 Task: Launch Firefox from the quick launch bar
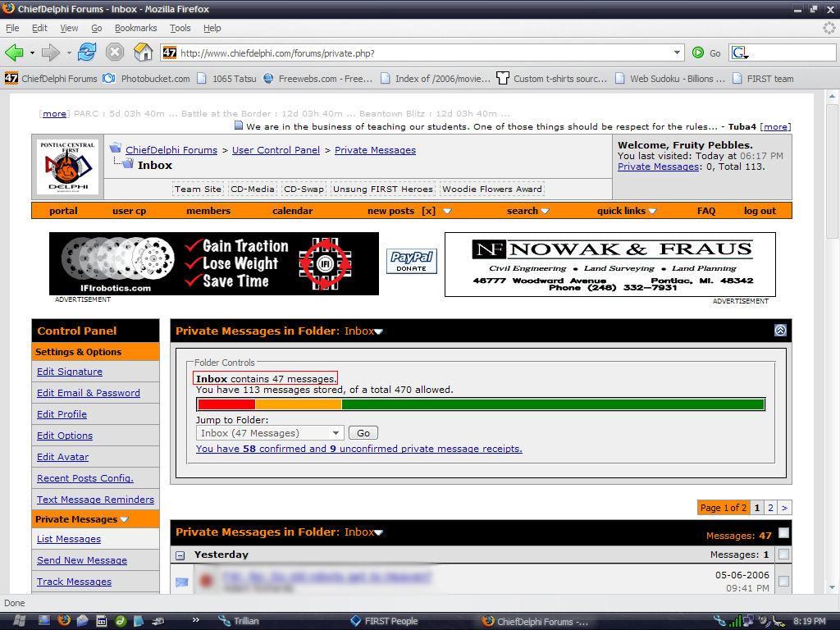[x=64, y=621]
